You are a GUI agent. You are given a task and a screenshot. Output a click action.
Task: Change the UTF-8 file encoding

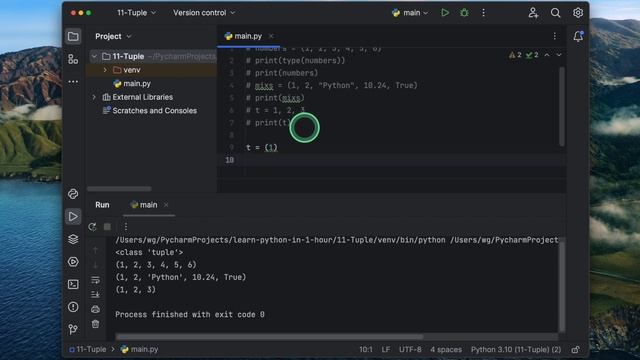point(410,350)
